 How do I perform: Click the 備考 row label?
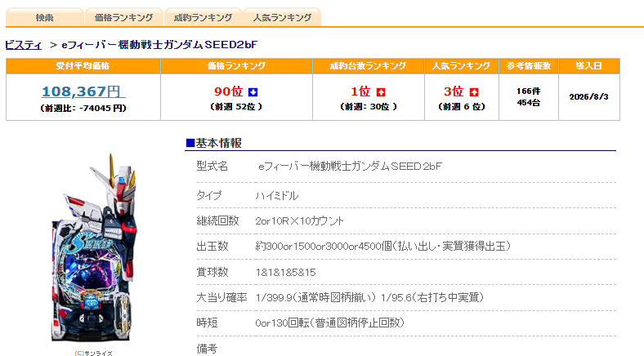coord(207,349)
